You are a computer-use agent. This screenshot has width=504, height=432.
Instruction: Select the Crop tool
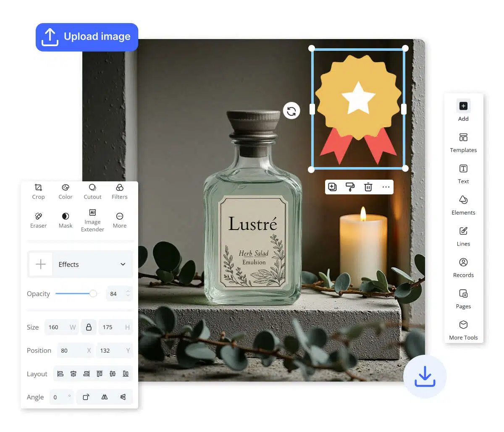point(38,191)
